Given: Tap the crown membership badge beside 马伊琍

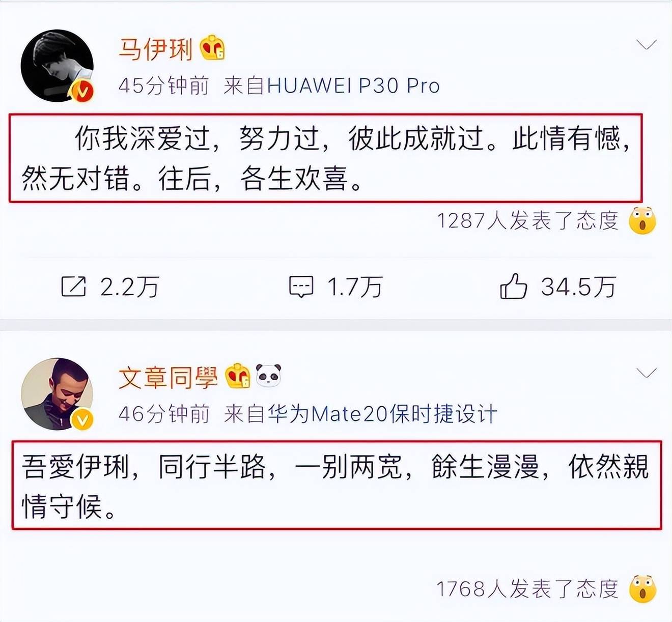Looking at the screenshot, I should [212, 48].
